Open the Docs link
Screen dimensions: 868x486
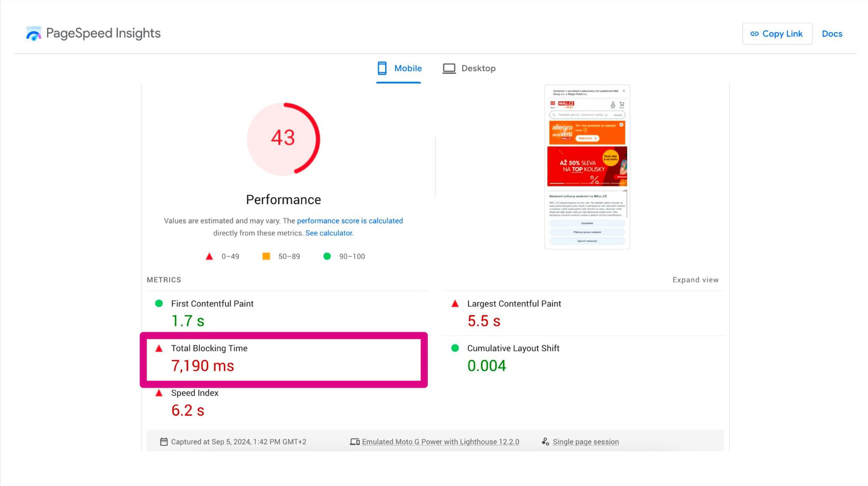coord(832,34)
